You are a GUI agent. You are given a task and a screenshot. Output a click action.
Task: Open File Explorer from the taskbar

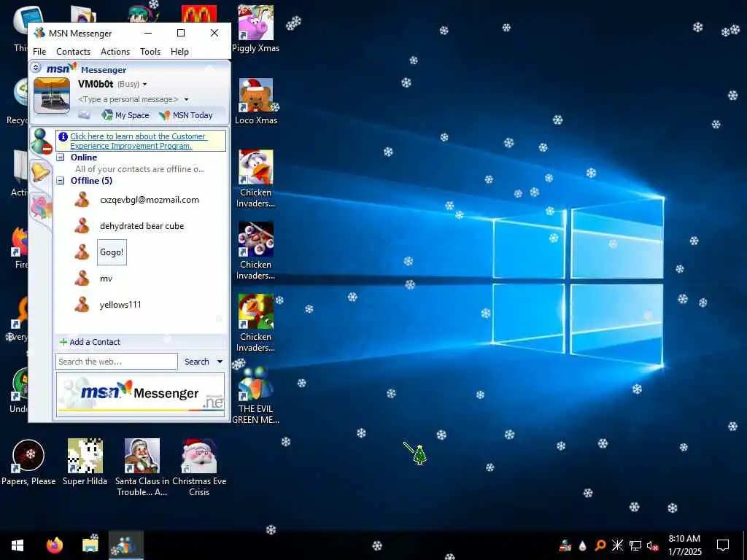(90, 545)
